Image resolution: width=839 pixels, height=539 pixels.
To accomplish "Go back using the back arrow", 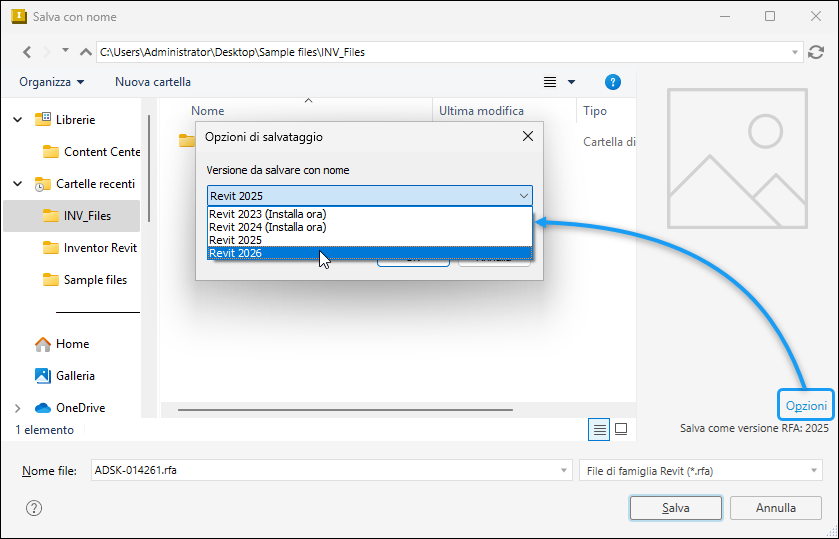I will [x=27, y=52].
